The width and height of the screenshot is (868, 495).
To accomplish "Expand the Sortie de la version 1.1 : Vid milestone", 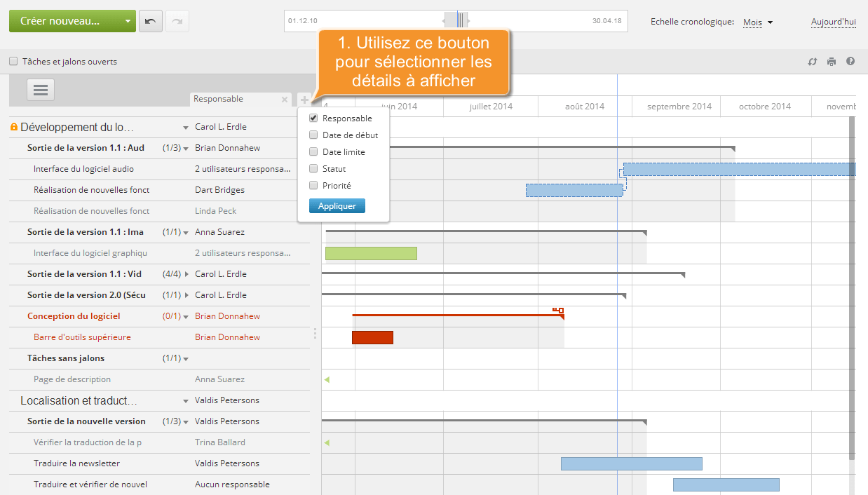I will tap(187, 274).
